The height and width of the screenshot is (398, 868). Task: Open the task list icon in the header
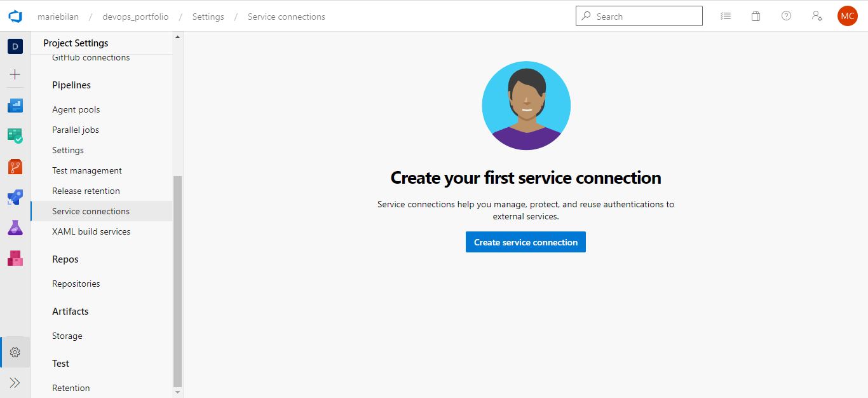point(726,16)
